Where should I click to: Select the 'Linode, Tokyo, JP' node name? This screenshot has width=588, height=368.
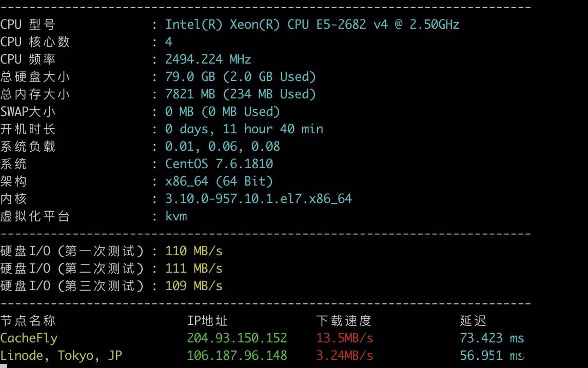[x=61, y=356]
